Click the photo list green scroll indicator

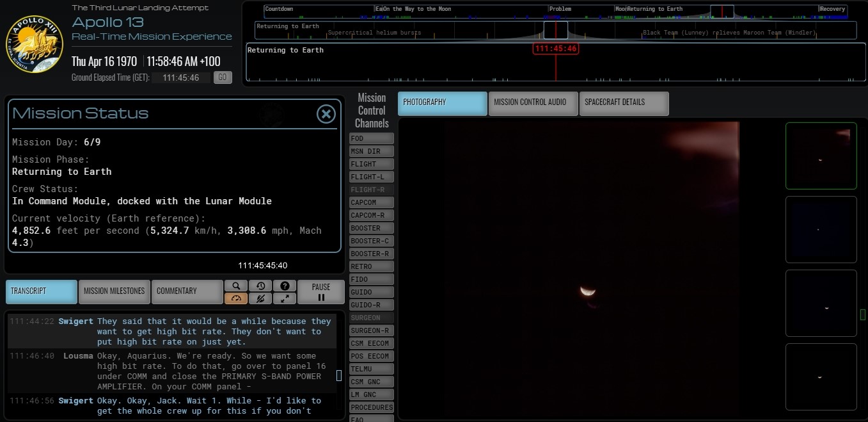tap(863, 314)
